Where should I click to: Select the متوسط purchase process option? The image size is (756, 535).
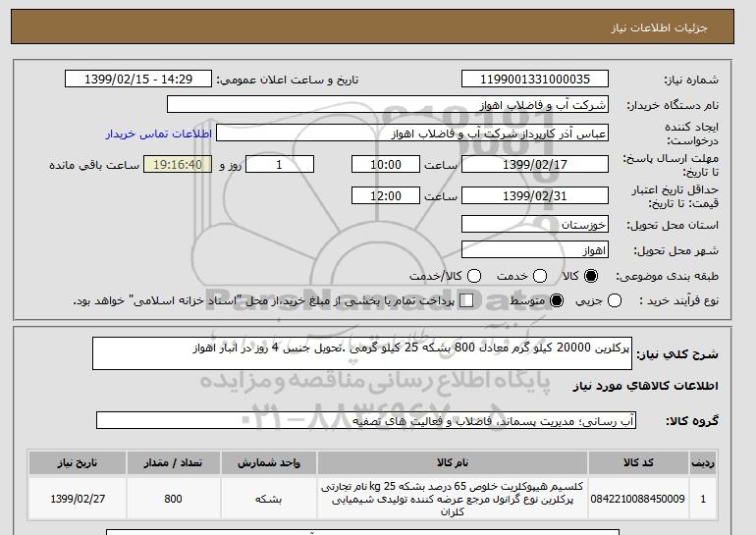(x=557, y=300)
